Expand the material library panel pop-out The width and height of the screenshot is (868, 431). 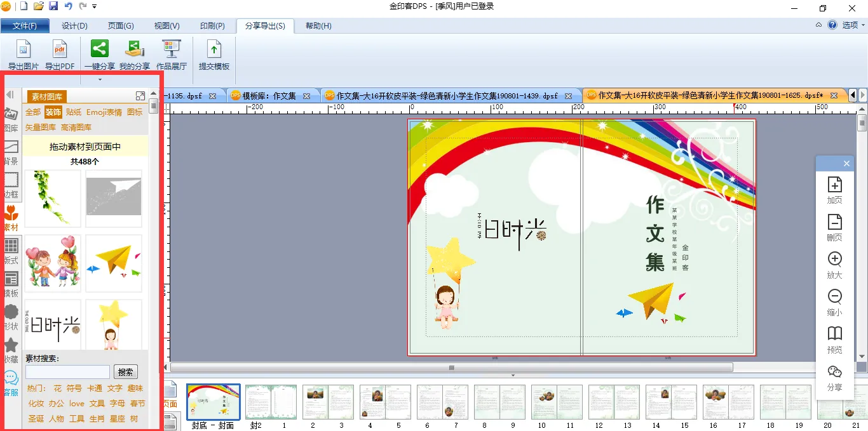tap(140, 96)
